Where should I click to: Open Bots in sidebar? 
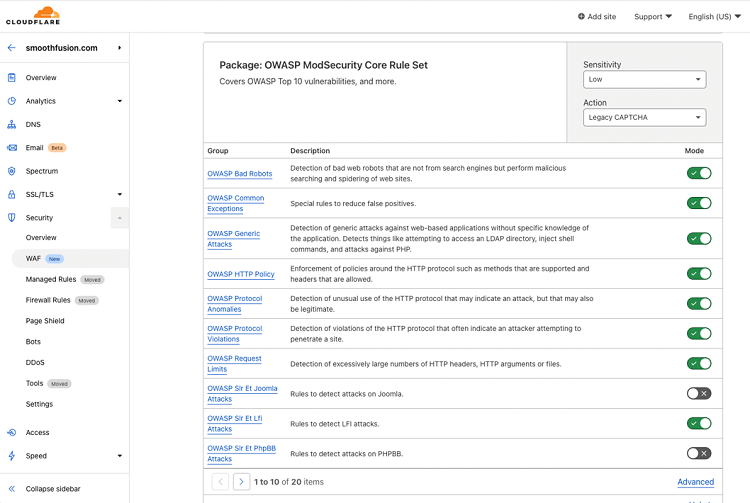[x=33, y=342]
